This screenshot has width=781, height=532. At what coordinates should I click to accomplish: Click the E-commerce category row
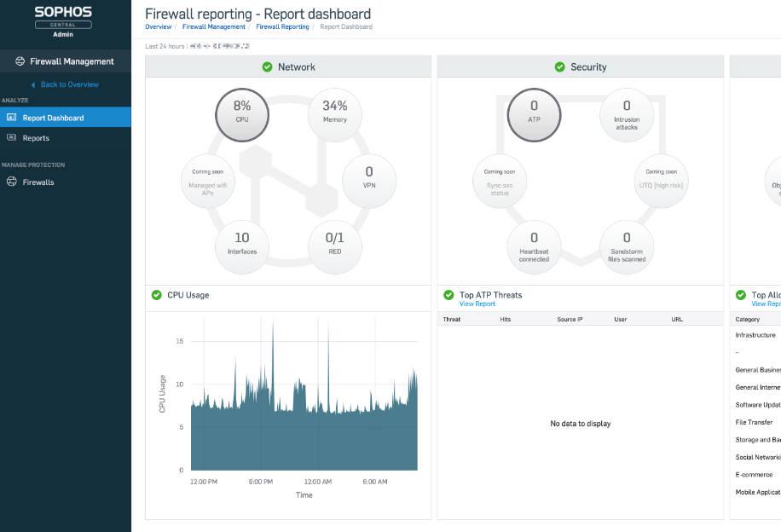coord(754,475)
